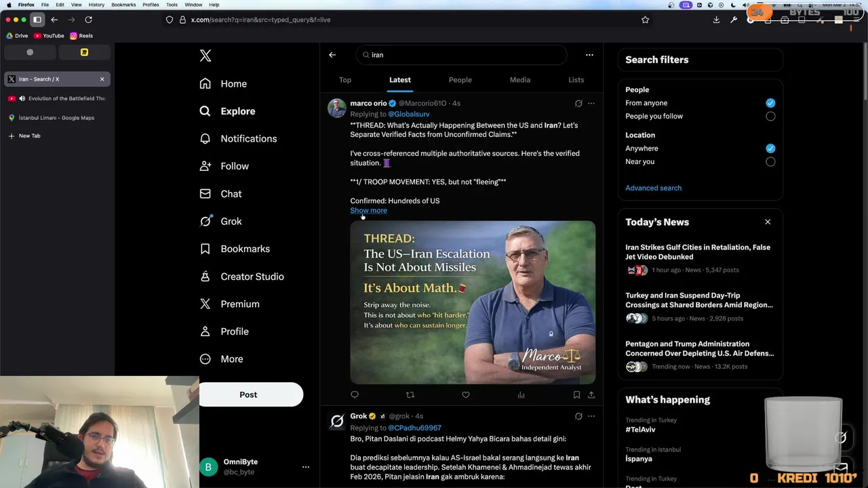This screenshot has height=488, width=868.
Task: Open Premium in the sidebar
Action: click(230, 304)
